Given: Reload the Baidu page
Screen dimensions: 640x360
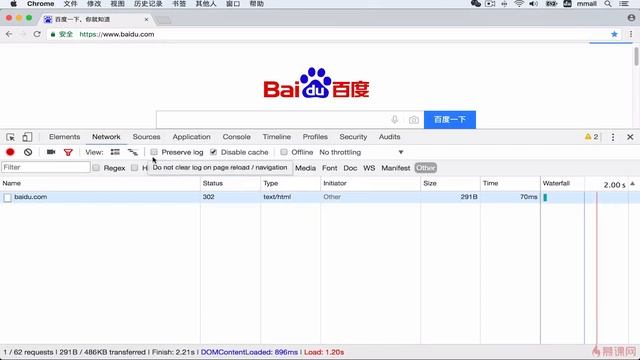Looking at the screenshot, I should click(x=37, y=34).
